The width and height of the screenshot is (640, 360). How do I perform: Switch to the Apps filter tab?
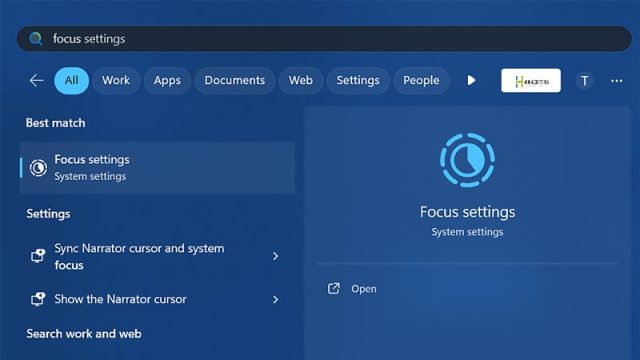click(167, 80)
